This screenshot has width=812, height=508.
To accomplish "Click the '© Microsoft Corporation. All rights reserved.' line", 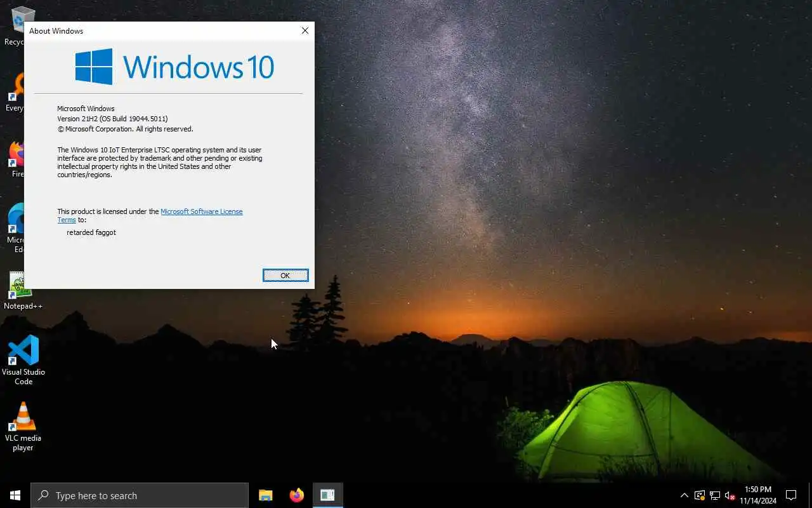I will (125, 129).
